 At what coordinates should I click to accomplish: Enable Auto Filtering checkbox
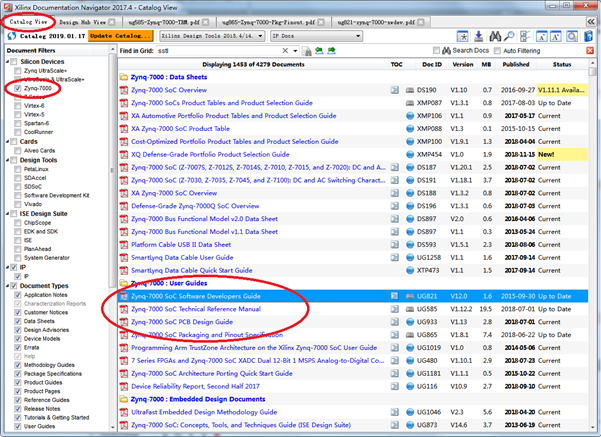497,51
